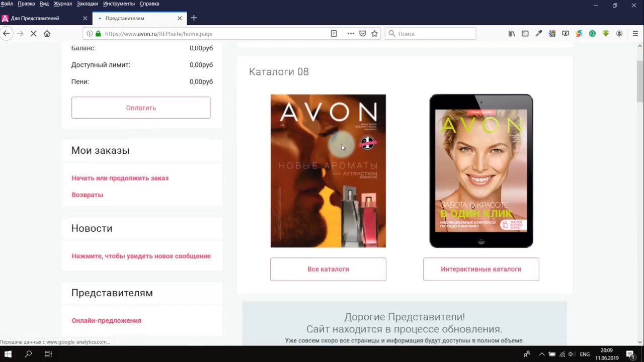Switch to 'Для Представителей' tab
The width and height of the screenshot is (644, 362).
point(44,18)
